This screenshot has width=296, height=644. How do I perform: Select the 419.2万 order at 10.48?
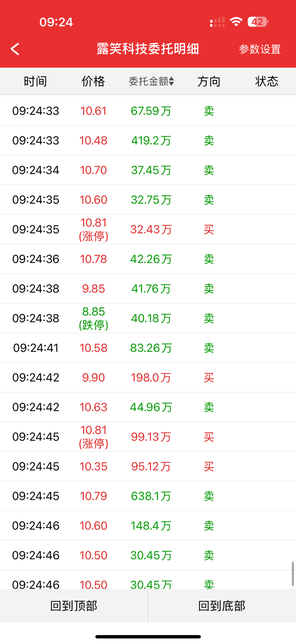[148, 140]
